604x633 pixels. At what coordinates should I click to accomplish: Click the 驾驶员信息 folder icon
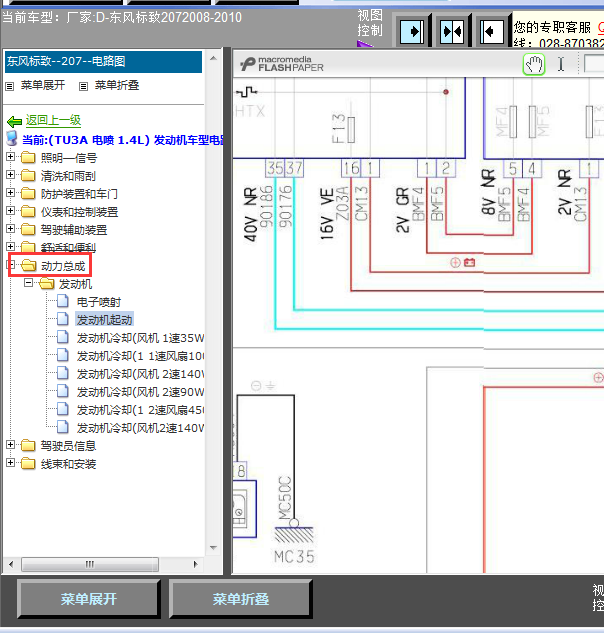coord(28,445)
